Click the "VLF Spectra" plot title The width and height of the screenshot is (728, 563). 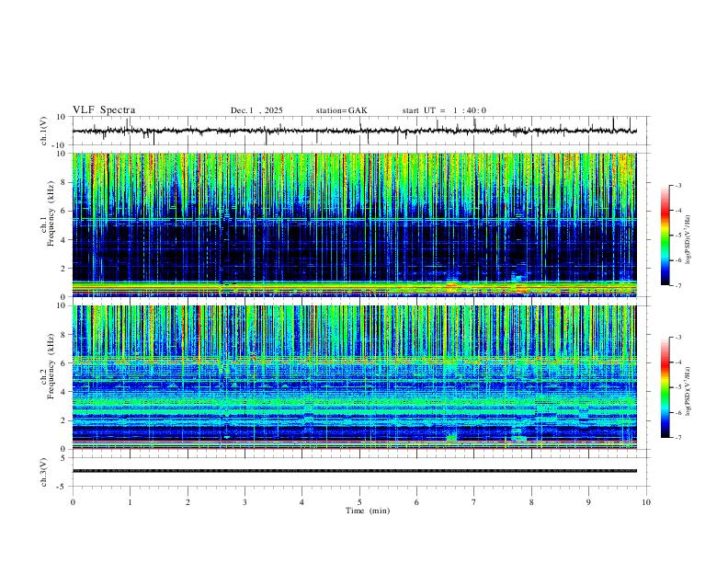(104, 110)
